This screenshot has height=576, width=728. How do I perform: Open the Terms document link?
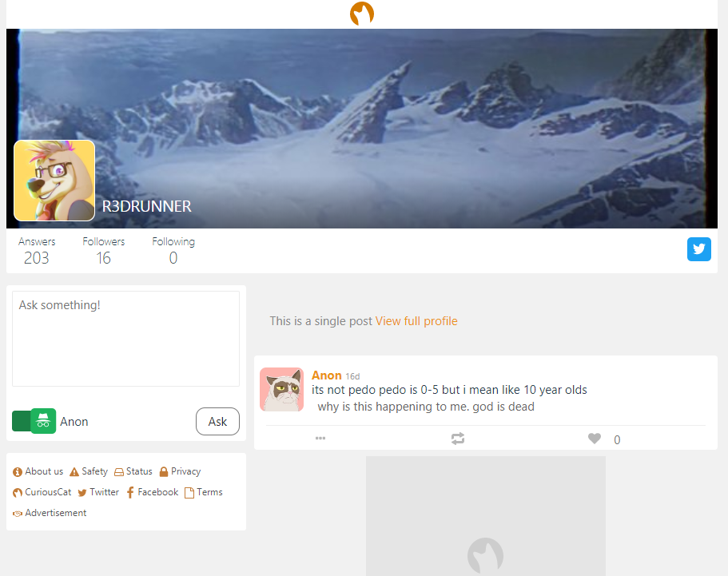click(203, 492)
